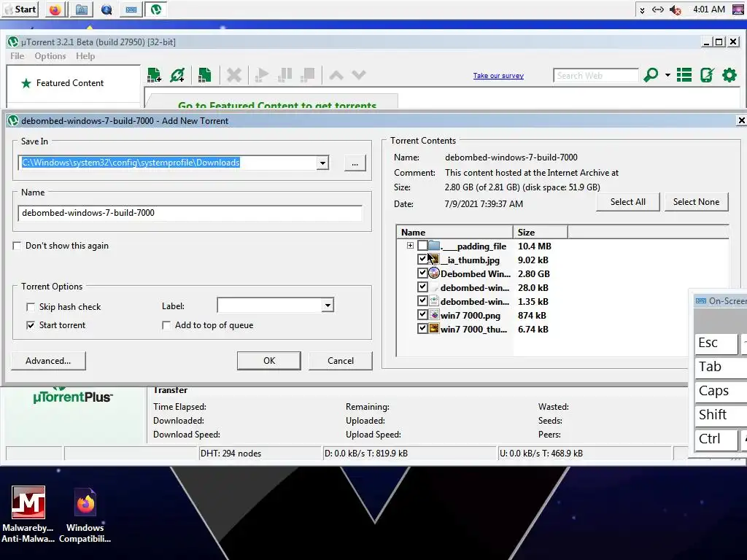747x560 pixels.
Task: Click the padding_file folder icon
Action: point(433,246)
